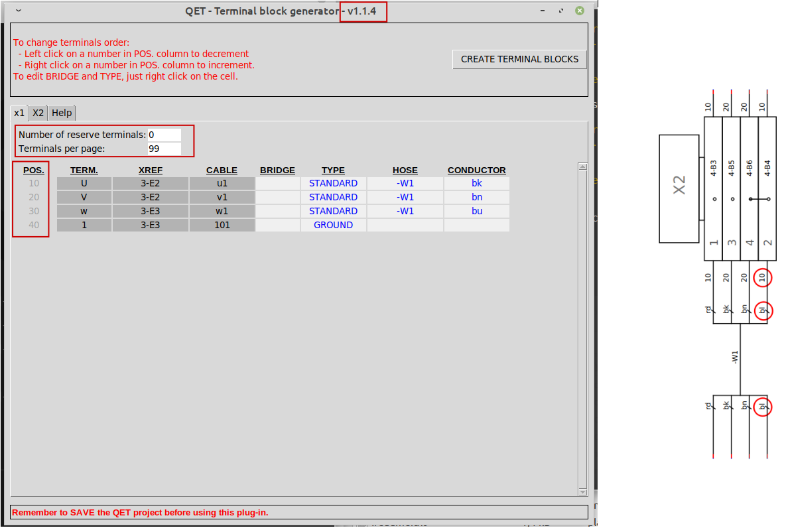Decrement position 20 in POS. column
Screen dimensions: 786x532
(x=34, y=197)
